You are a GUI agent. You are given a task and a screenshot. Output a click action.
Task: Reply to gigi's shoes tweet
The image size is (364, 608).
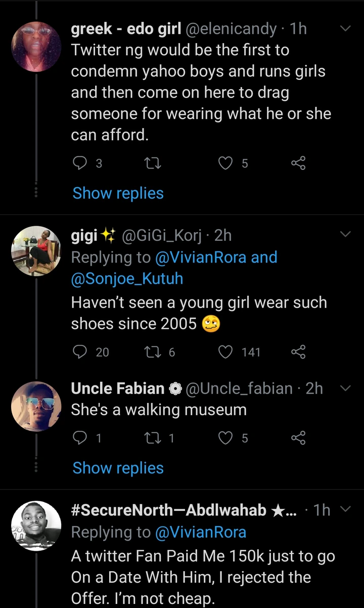[x=80, y=352]
